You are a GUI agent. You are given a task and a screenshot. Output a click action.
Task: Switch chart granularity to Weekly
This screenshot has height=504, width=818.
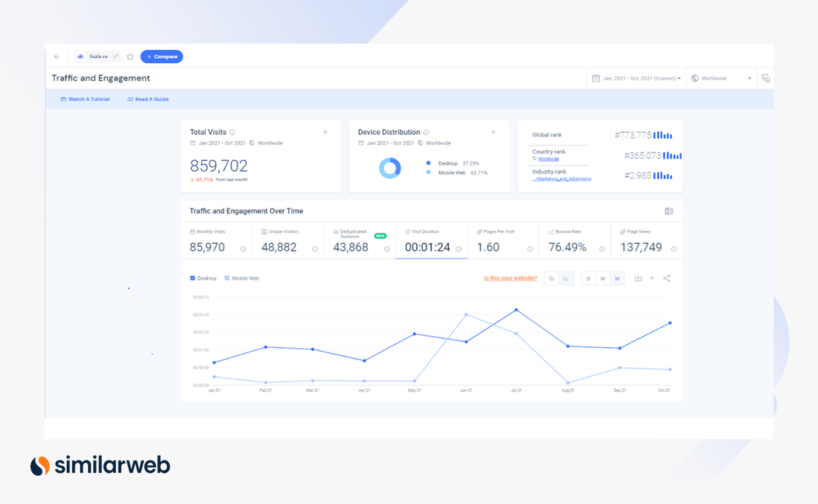point(603,278)
